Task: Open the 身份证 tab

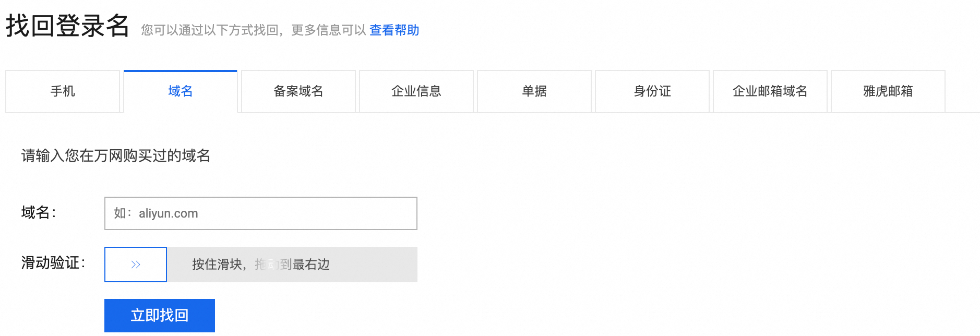Action: pyautogui.click(x=652, y=91)
